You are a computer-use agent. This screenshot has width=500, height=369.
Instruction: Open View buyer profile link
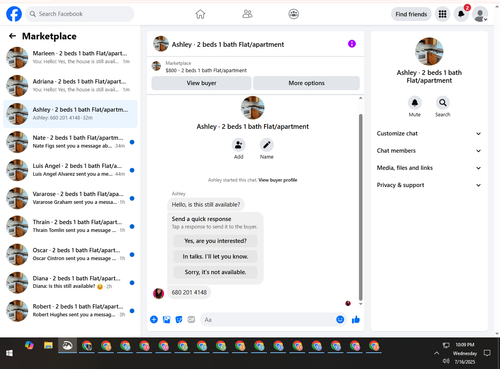coord(278,180)
